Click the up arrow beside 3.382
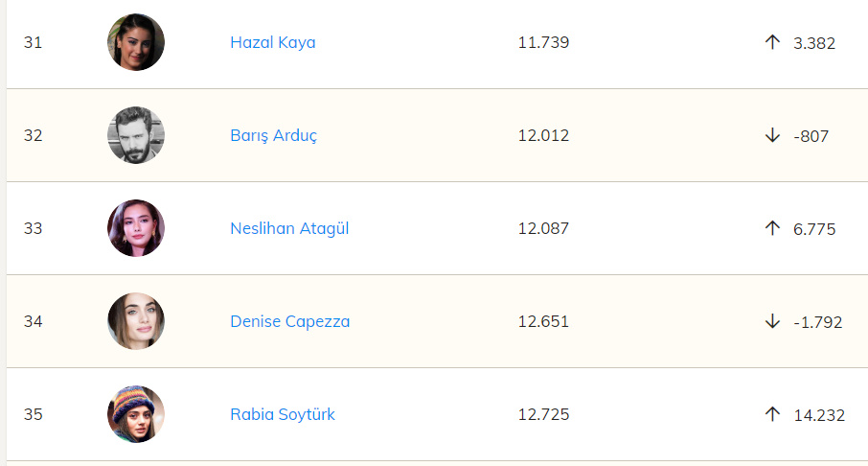The image size is (868, 466). [x=772, y=42]
